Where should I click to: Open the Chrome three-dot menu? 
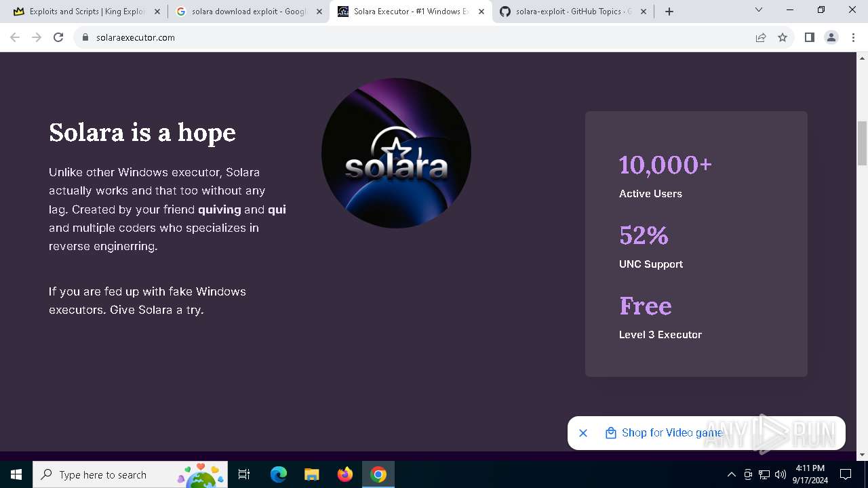click(854, 37)
